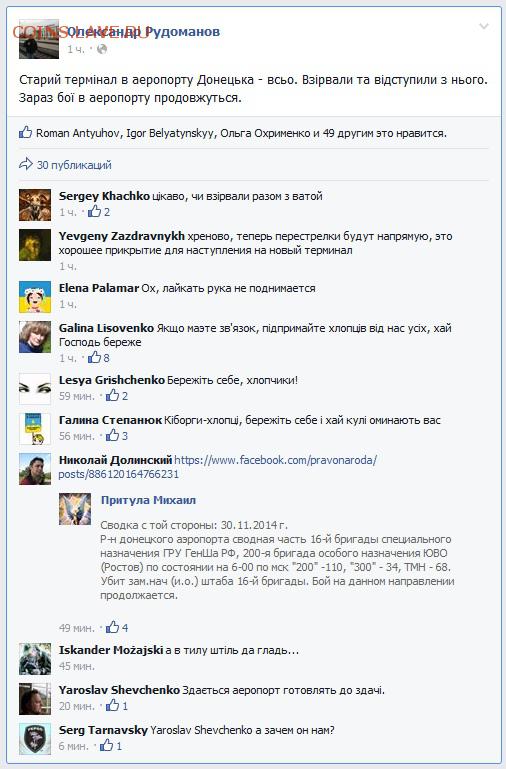
Task: Click the like thumb icon beside Roman Antyuhov
Action: click(x=25, y=132)
